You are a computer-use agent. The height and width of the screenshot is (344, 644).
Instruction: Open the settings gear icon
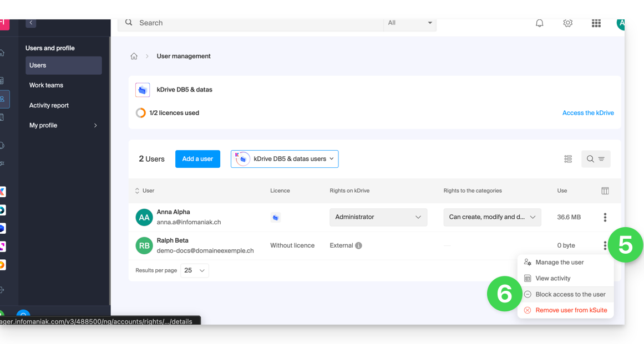click(x=567, y=23)
